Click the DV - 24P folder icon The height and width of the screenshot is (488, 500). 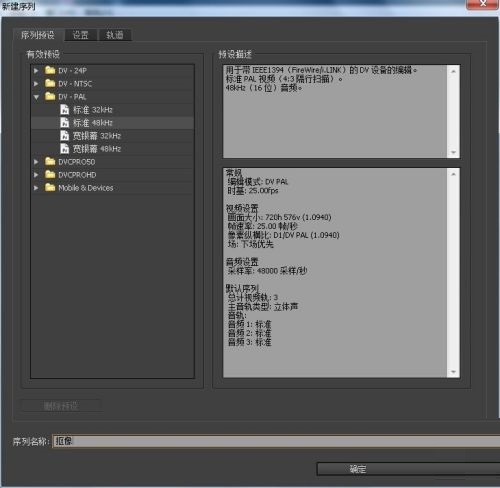[x=50, y=70]
